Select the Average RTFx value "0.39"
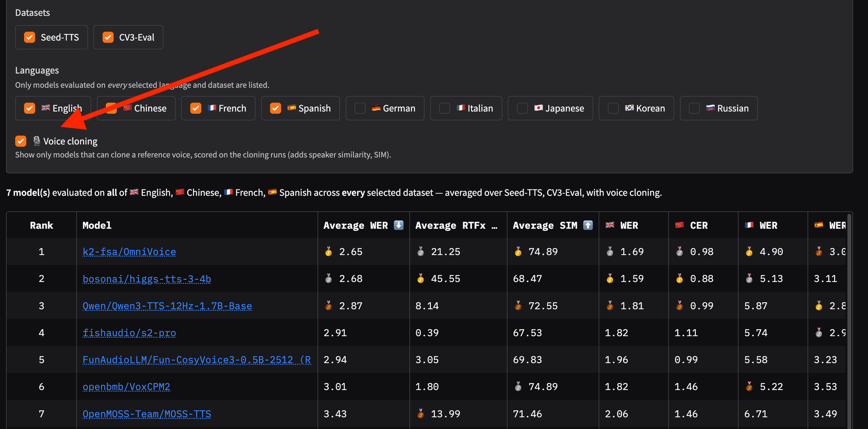This screenshot has width=868, height=429. pyautogui.click(x=427, y=333)
